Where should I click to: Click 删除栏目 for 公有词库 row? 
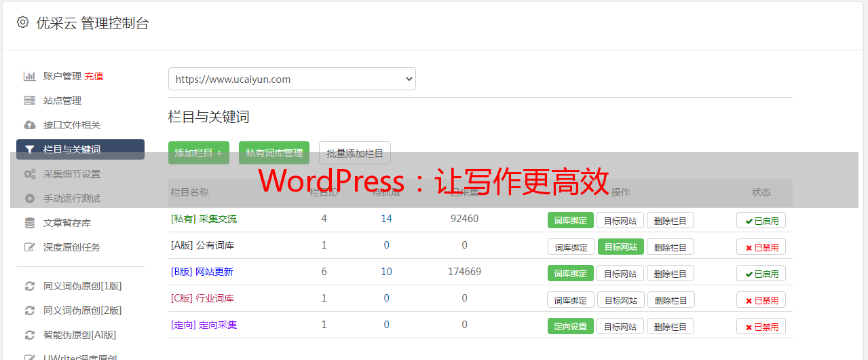tap(671, 247)
